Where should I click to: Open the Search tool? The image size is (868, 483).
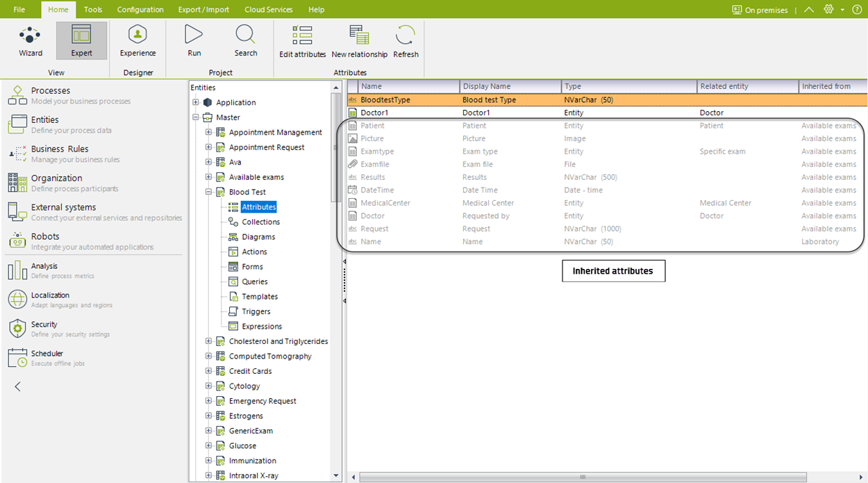click(246, 41)
